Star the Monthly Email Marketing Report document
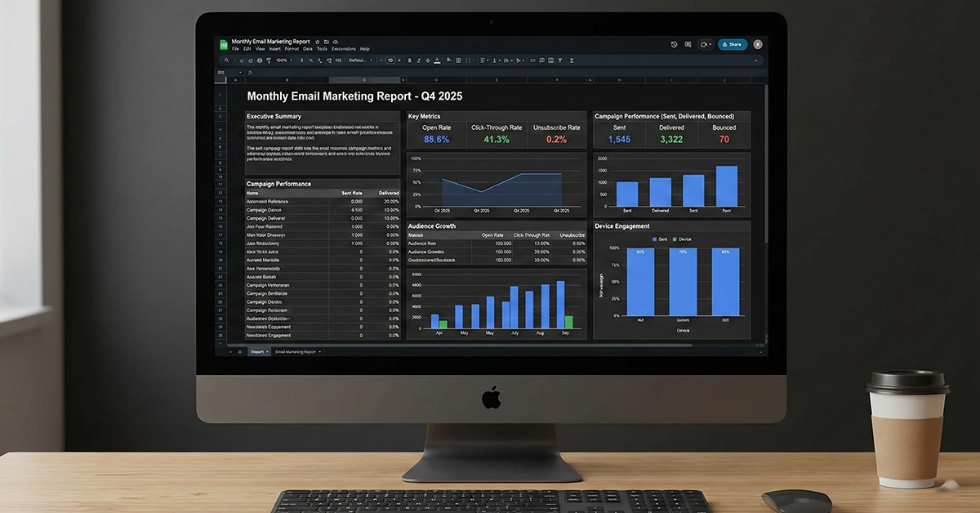Image resolution: width=980 pixels, height=513 pixels. coord(317,41)
